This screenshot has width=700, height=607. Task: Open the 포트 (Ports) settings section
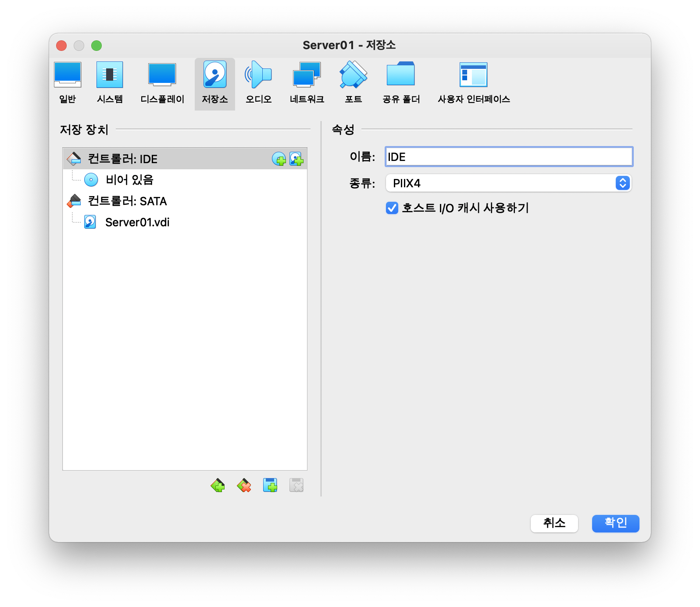(x=354, y=83)
